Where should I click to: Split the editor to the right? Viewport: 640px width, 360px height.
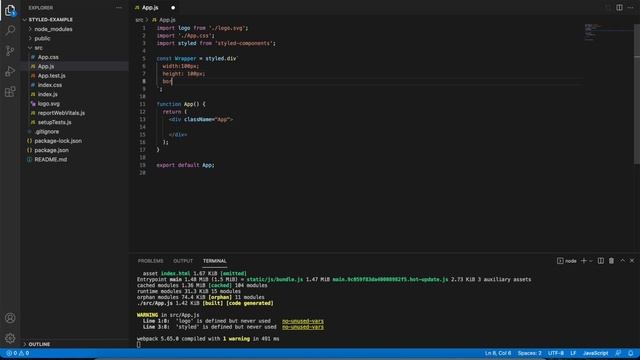pos(619,7)
